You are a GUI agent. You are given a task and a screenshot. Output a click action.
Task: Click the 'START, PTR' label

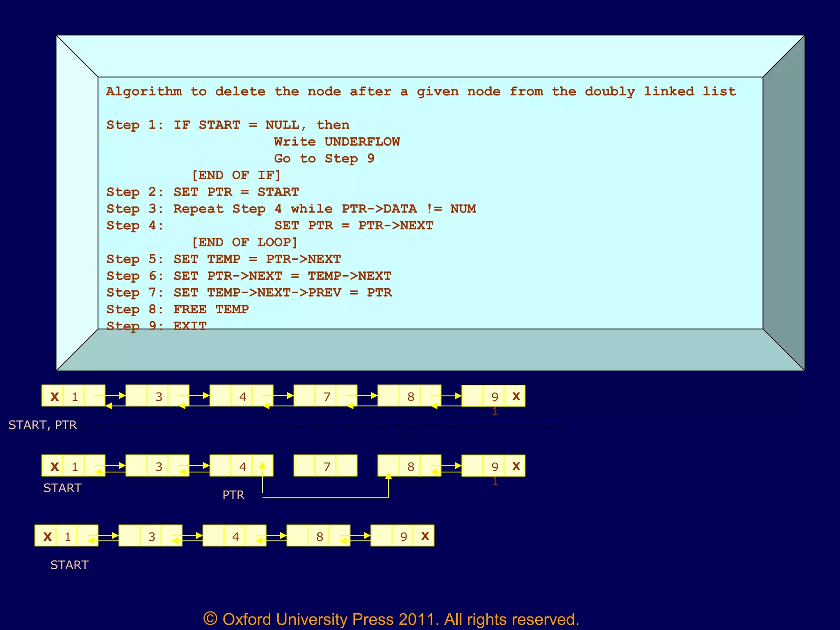[x=43, y=425]
